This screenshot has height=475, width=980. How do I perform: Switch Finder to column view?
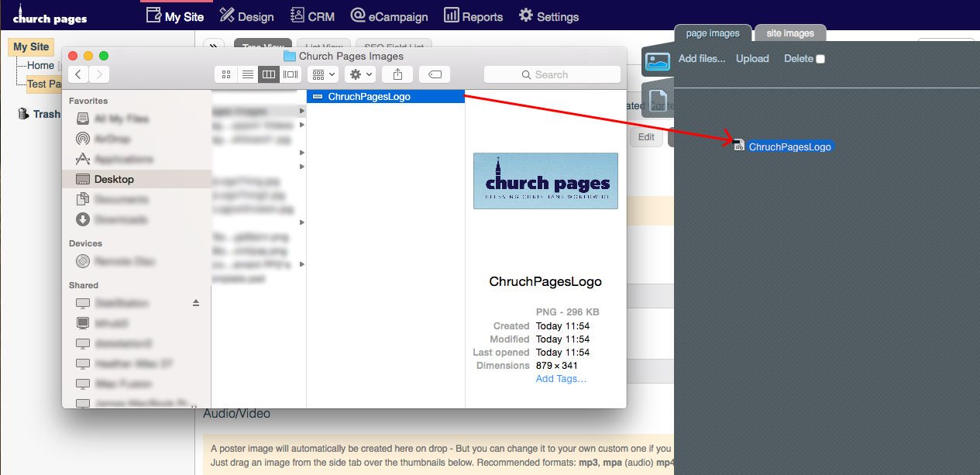[269, 74]
